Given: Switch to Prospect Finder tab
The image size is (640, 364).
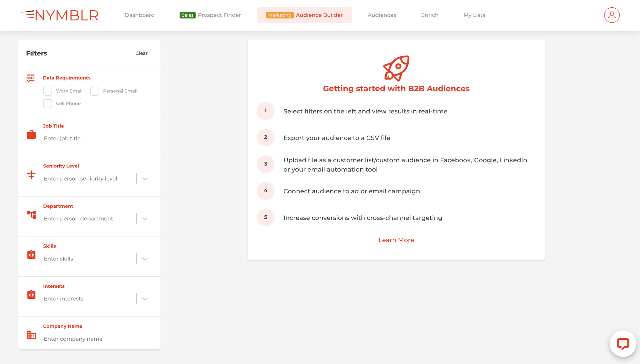Looking at the screenshot, I should (x=210, y=14).
